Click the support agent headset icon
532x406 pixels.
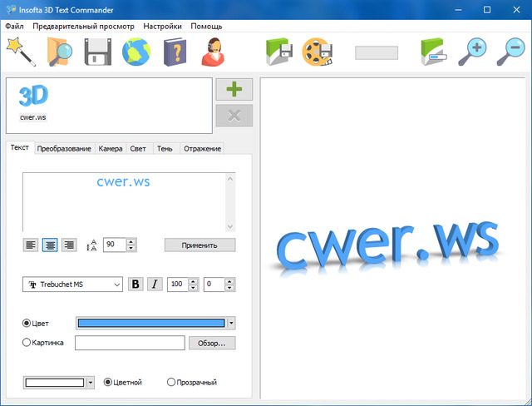(214, 52)
